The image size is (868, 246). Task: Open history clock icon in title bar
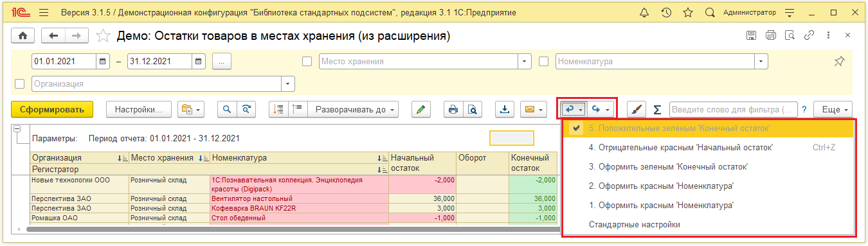pos(667,12)
